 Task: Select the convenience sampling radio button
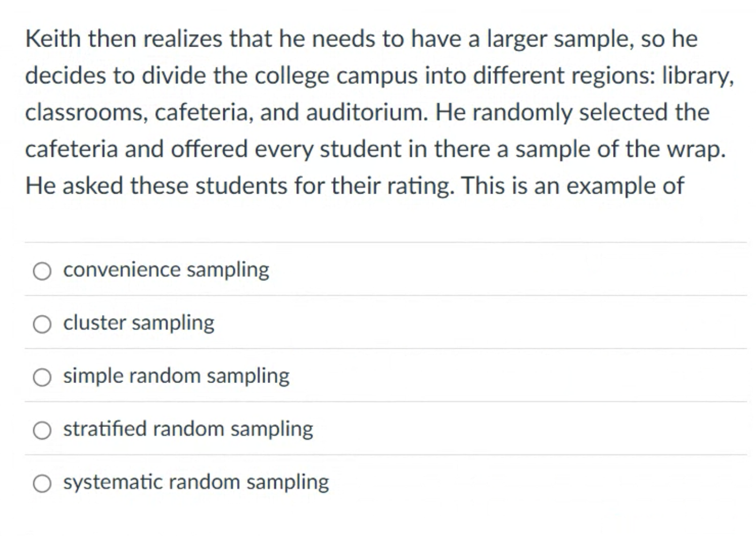click(42, 270)
